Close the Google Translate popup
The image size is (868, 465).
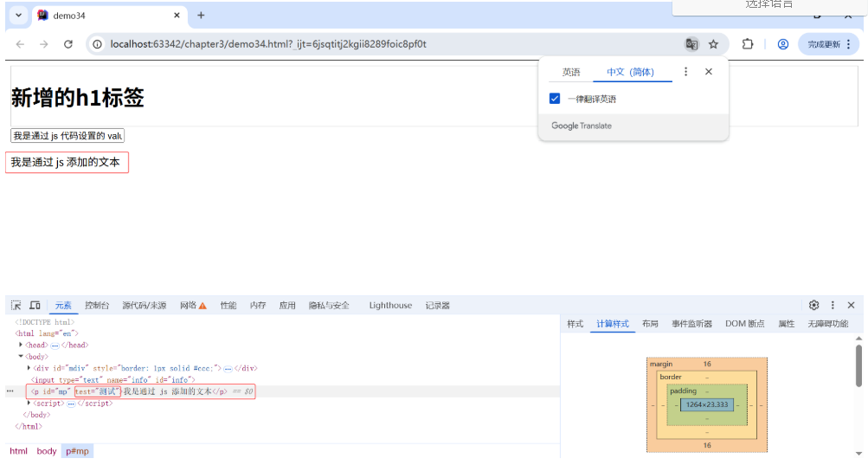pyautogui.click(x=709, y=72)
